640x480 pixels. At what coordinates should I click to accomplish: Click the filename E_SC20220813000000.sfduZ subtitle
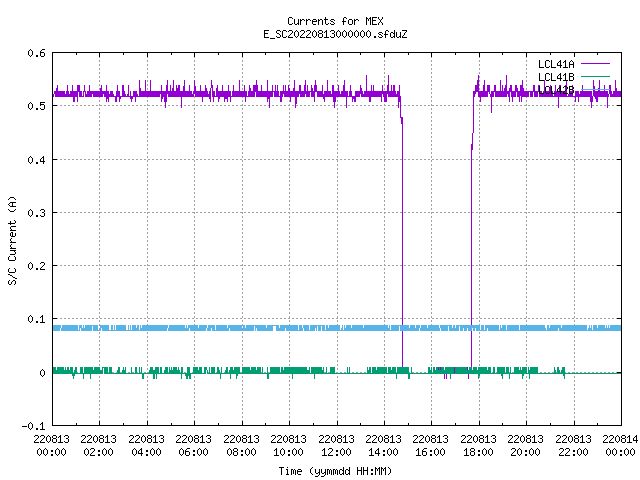(x=335, y=34)
